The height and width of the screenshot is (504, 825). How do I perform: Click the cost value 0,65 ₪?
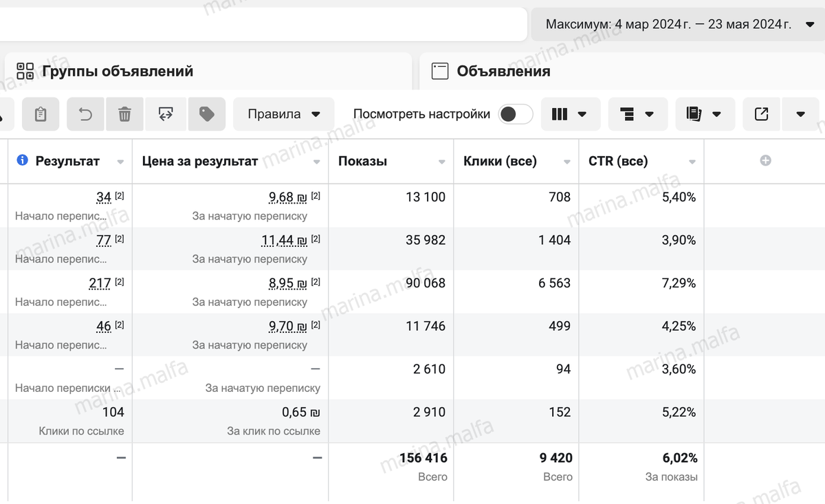pos(300,413)
